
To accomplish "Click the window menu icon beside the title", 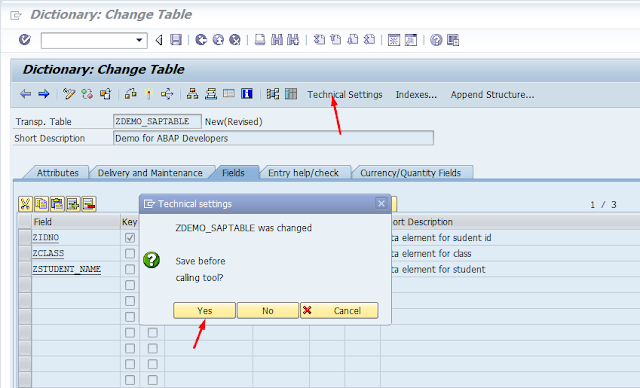I will 16,16.
